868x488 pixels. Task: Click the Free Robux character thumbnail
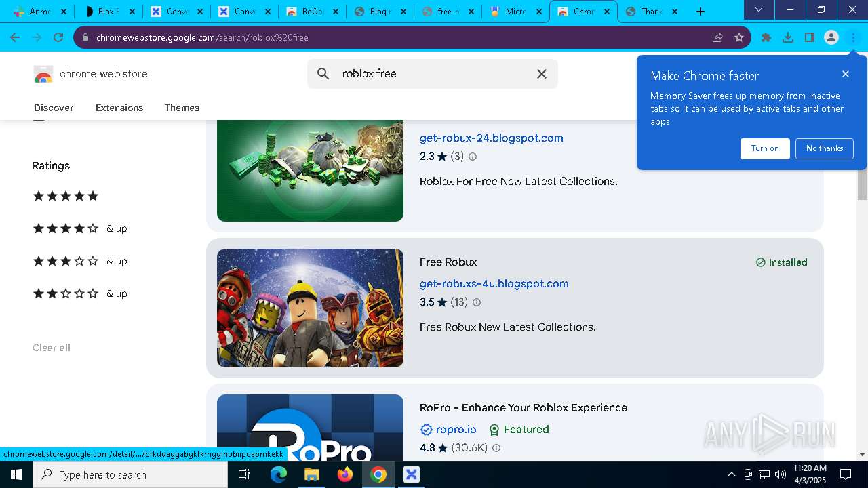(x=310, y=308)
